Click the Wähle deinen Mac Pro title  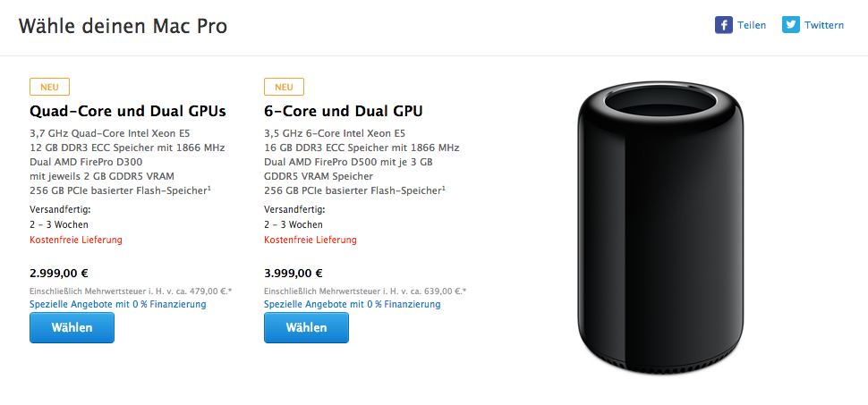(x=123, y=26)
